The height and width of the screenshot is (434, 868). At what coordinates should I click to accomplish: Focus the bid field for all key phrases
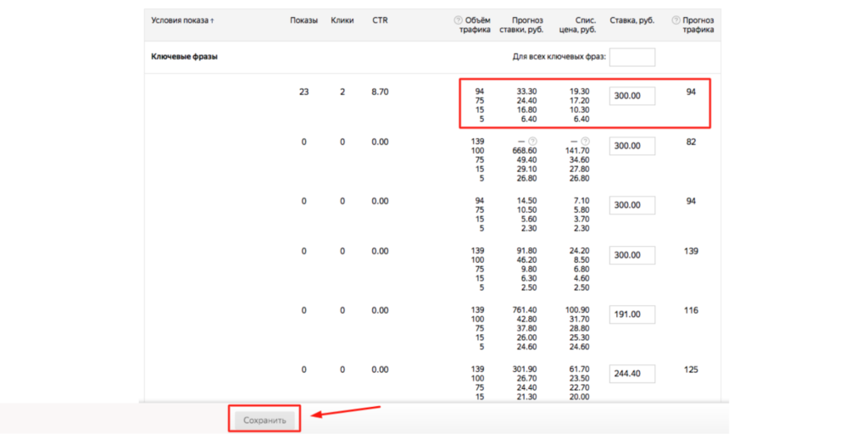pos(632,58)
